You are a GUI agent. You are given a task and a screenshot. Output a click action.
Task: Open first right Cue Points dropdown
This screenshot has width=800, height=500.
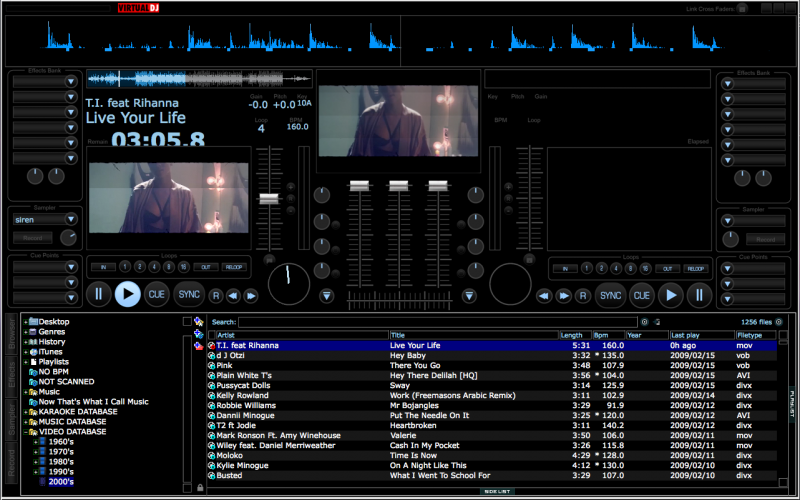click(728, 268)
